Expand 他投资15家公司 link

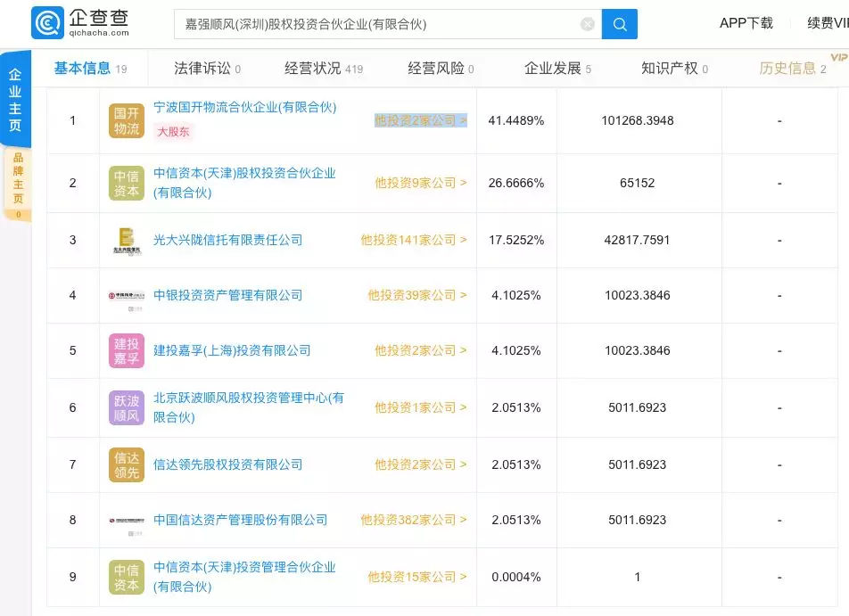(x=417, y=577)
